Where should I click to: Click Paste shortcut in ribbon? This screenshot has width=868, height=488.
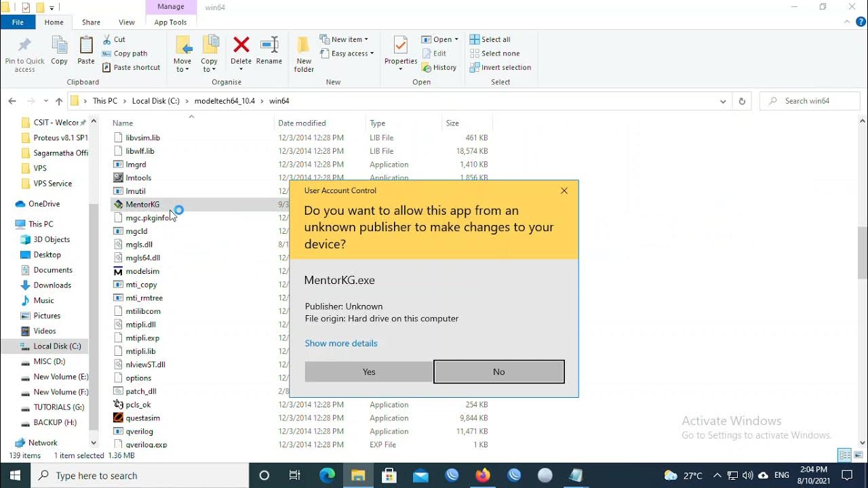(132, 67)
